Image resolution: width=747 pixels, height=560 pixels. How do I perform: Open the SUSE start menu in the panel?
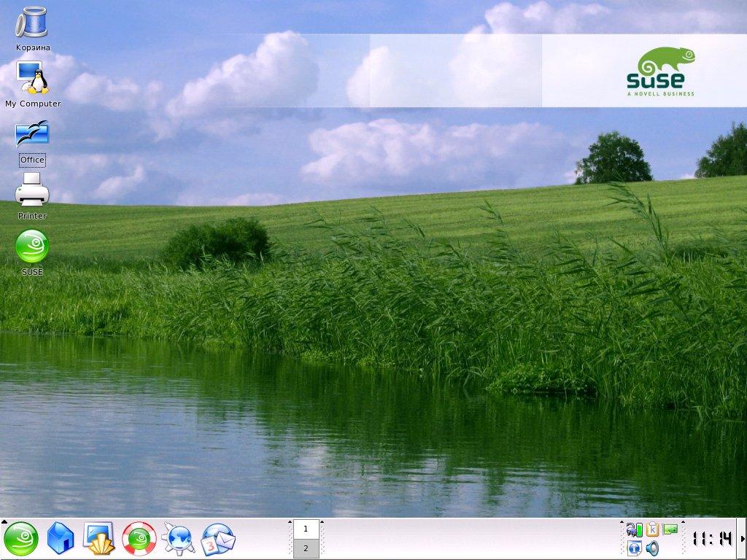pos(21,539)
